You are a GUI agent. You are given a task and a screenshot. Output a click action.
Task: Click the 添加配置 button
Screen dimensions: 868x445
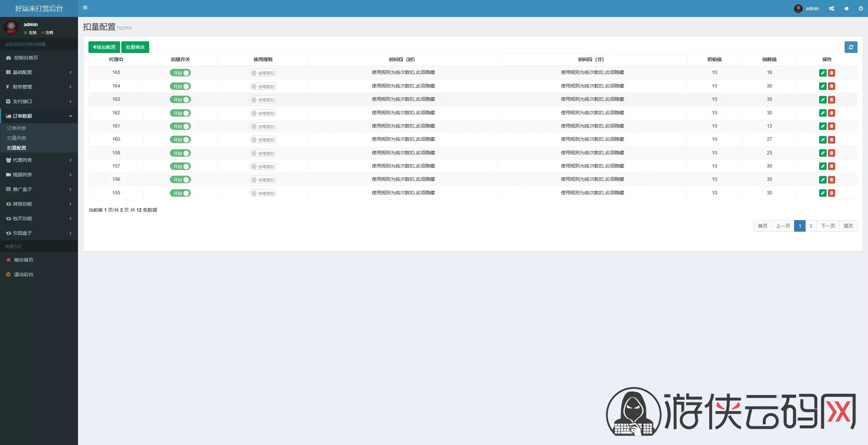[104, 47]
